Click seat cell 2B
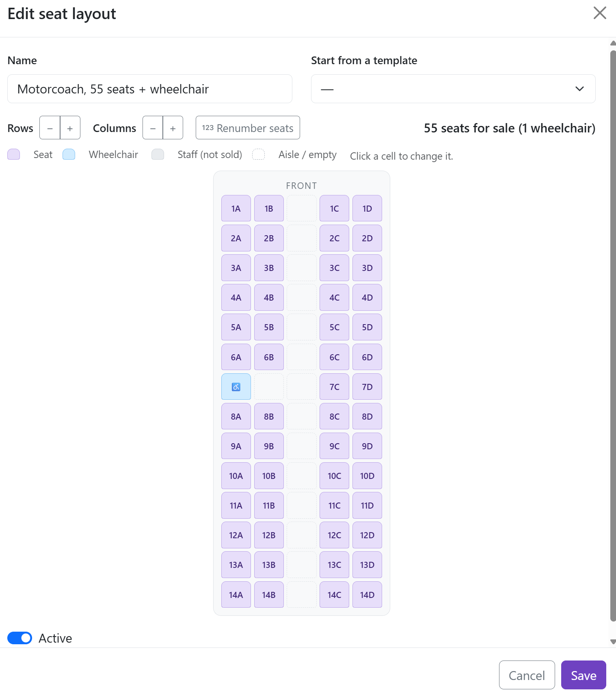The width and height of the screenshot is (616, 693). pos(269,238)
